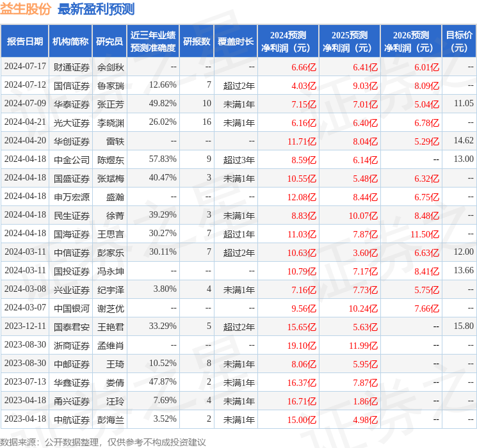This screenshot has height=448, width=477.
Task: Click 中国银河 2025 profit 10.24亿
Action: pos(363,308)
